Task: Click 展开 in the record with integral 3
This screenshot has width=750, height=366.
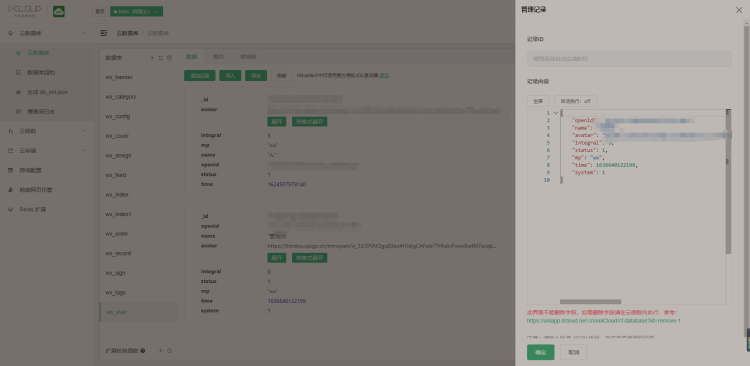Action: [276, 122]
